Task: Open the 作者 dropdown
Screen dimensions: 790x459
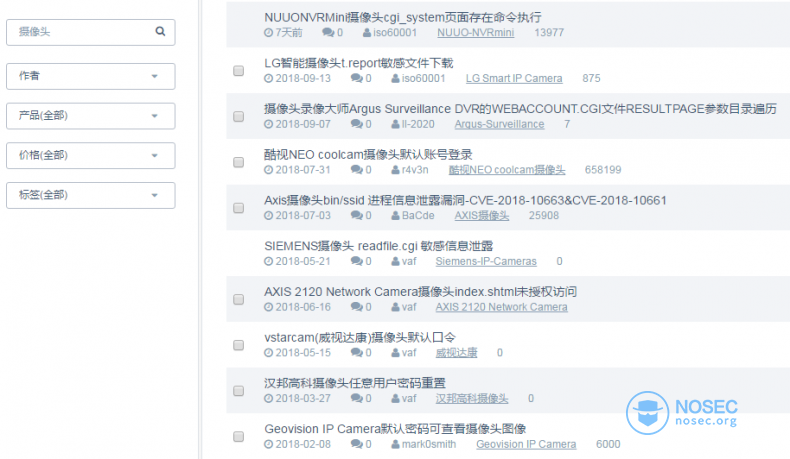Action: coord(91,76)
